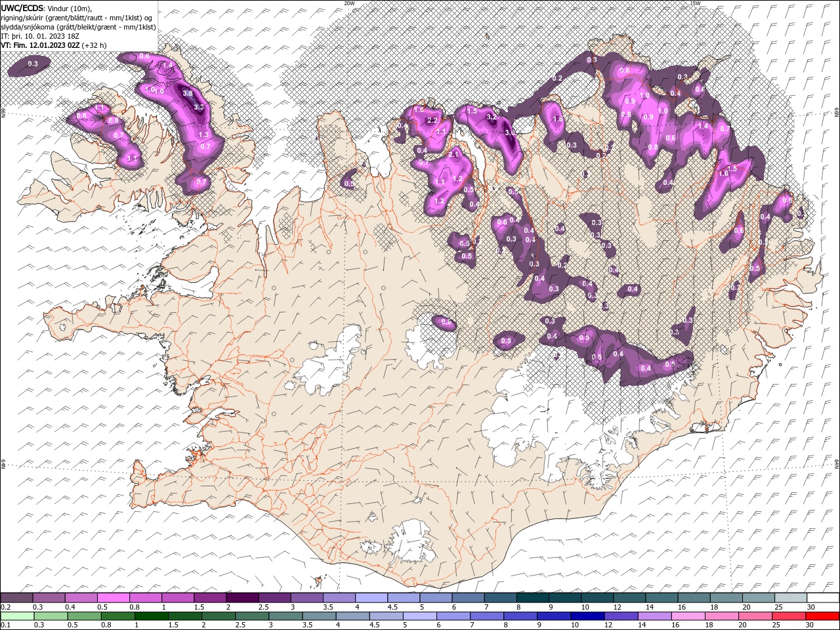Click the bottom legend swatch between 10 and 12
The image size is (840, 630).
coord(587,616)
